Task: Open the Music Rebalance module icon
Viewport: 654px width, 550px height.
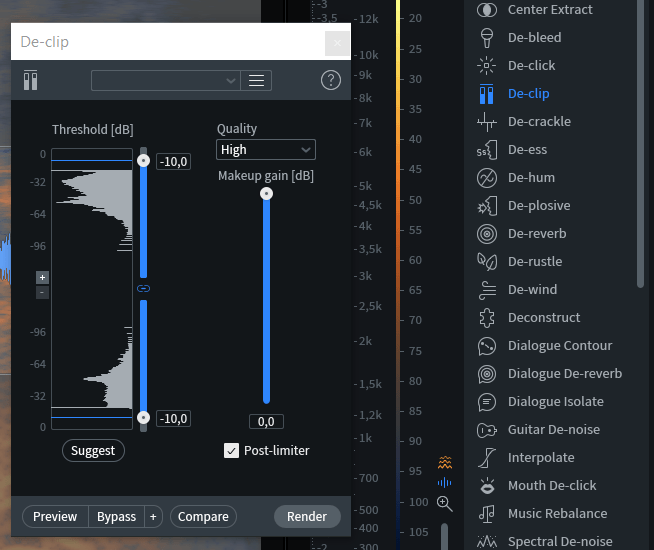Action: pos(487,514)
